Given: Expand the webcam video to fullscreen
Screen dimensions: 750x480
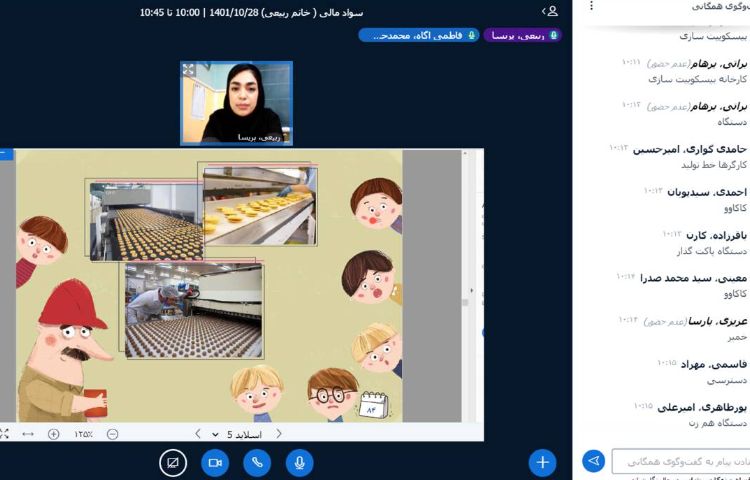Looking at the screenshot, I should (188, 69).
